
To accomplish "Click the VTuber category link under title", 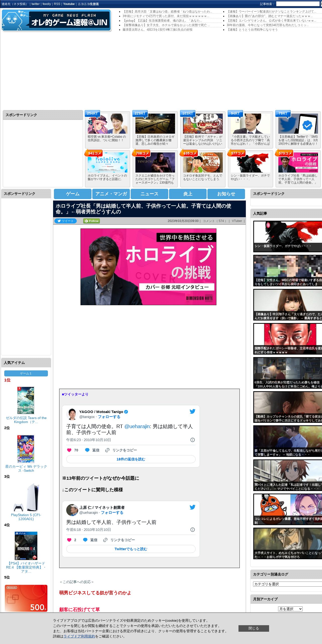I will point(237,221).
